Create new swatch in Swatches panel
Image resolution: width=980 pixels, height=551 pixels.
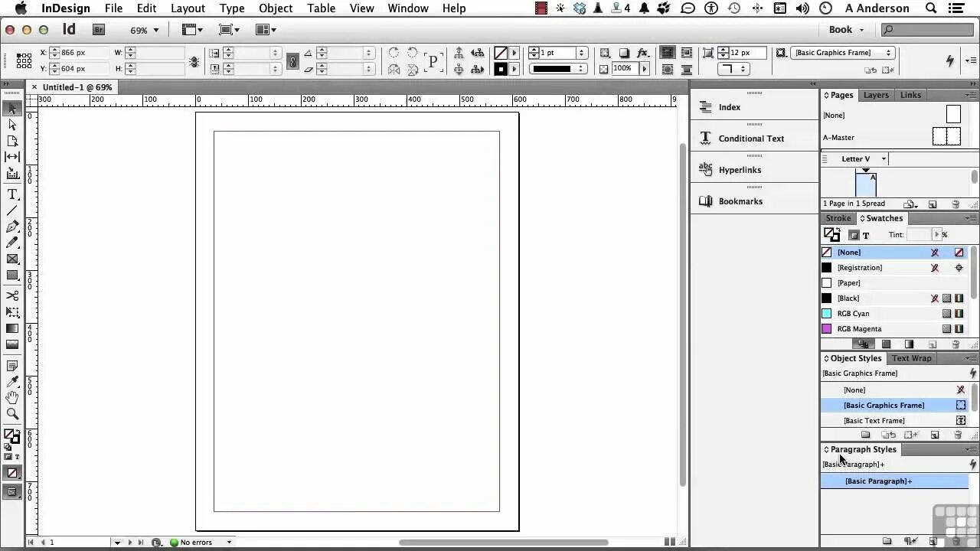point(933,344)
